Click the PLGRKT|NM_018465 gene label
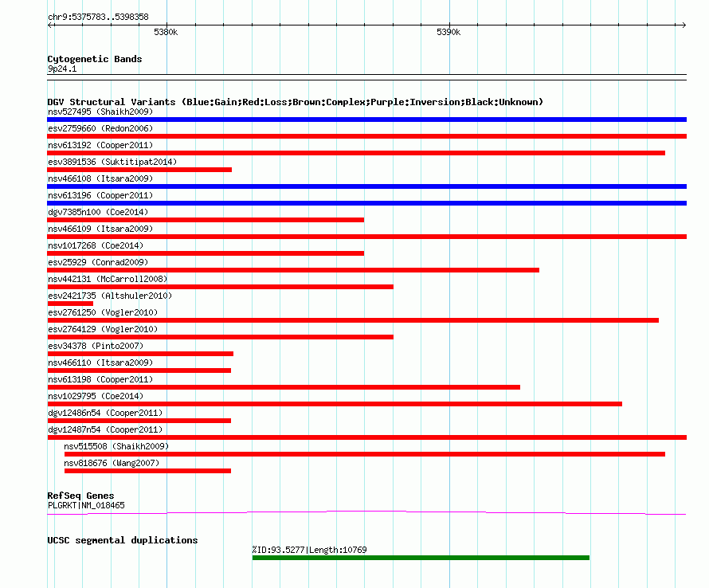The width and height of the screenshot is (709, 588). coord(86,505)
